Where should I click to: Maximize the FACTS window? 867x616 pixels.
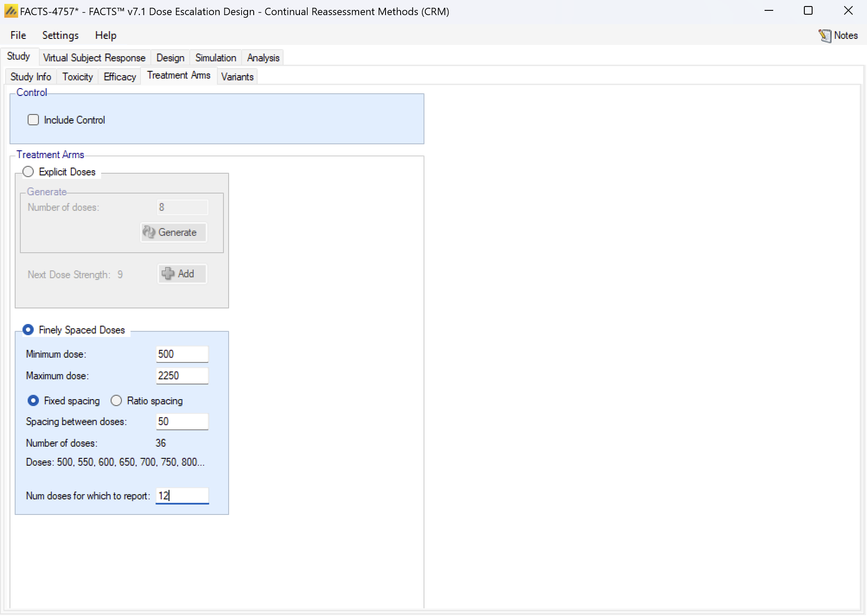(x=808, y=11)
